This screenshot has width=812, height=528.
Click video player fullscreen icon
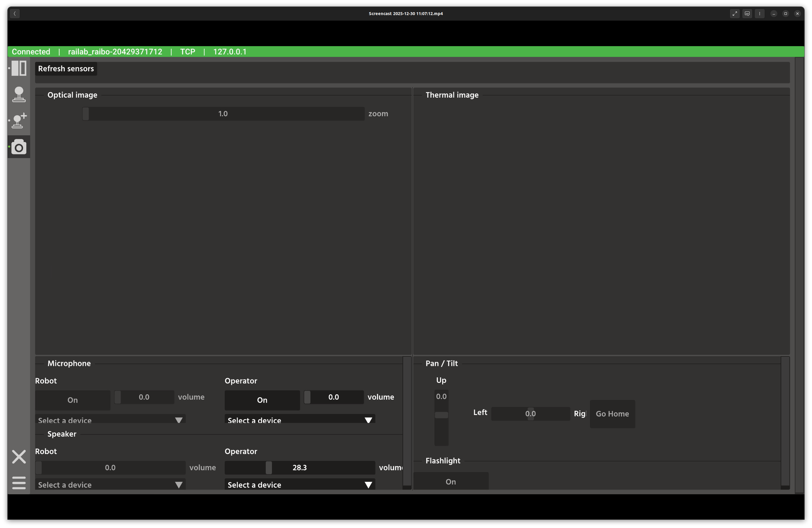point(735,14)
